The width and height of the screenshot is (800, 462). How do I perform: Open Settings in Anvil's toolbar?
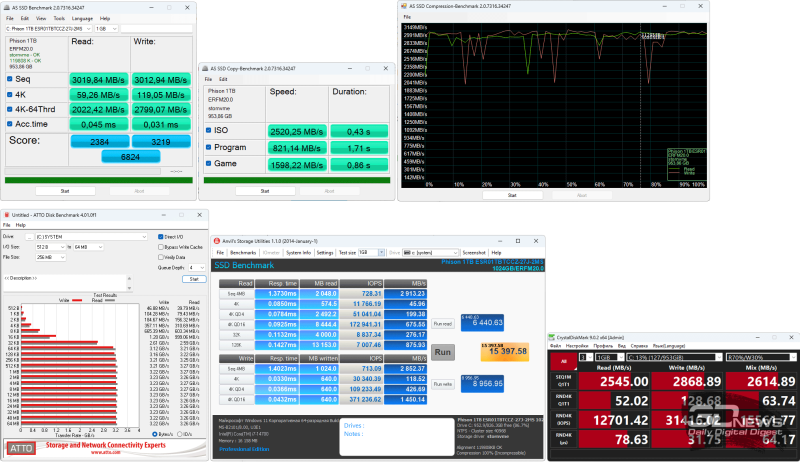[325, 252]
